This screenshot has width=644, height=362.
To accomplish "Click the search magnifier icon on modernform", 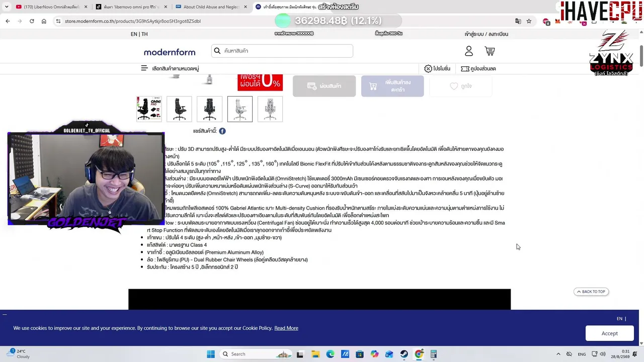I will click(x=217, y=51).
